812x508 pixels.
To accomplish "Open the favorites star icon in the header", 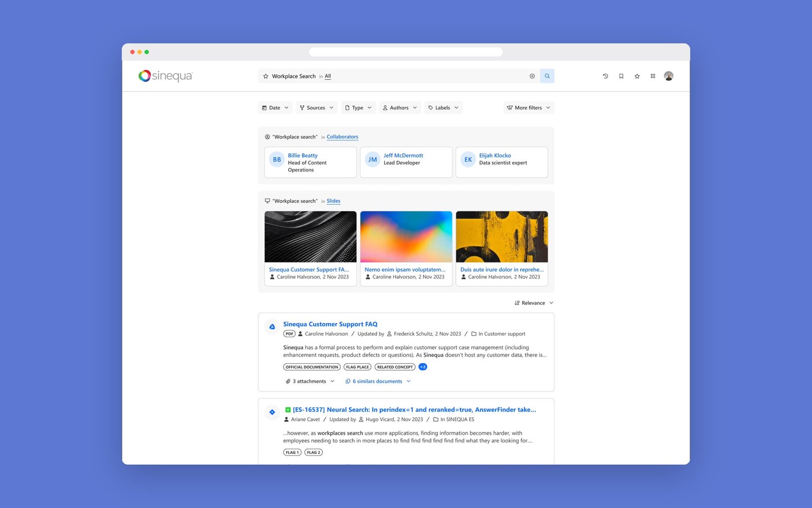I will pos(637,76).
